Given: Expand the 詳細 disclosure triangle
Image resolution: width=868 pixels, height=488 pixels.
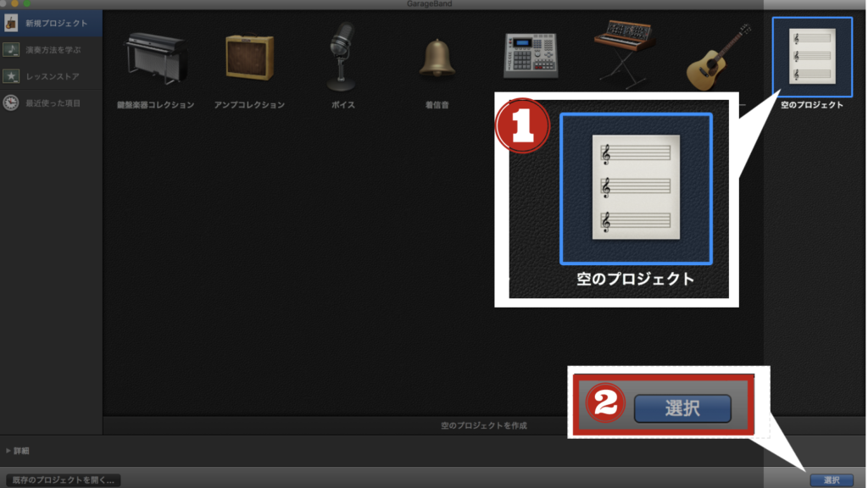Looking at the screenshot, I should pyautogui.click(x=8, y=451).
